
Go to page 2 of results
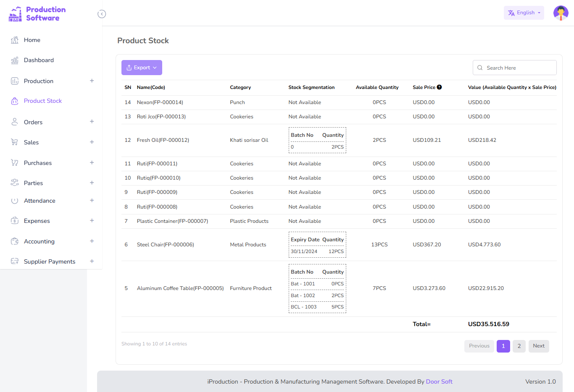519,346
